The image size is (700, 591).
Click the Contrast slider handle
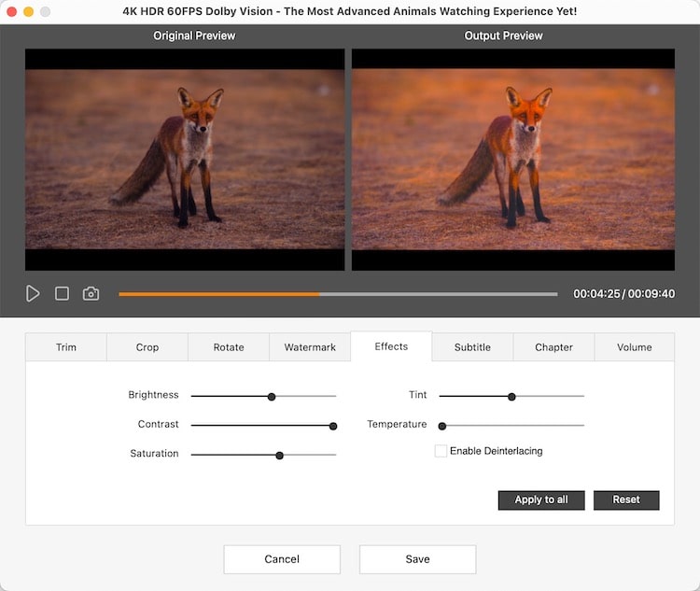[x=333, y=426]
